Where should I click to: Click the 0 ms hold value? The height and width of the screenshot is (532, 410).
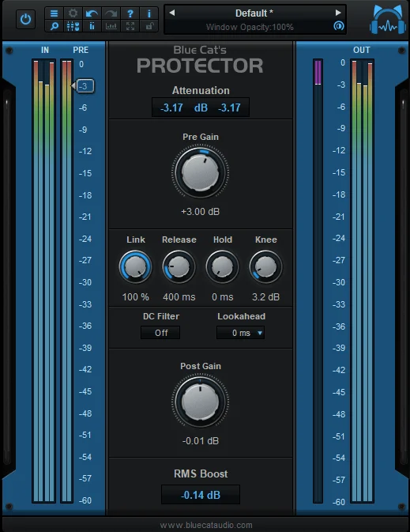223,297
